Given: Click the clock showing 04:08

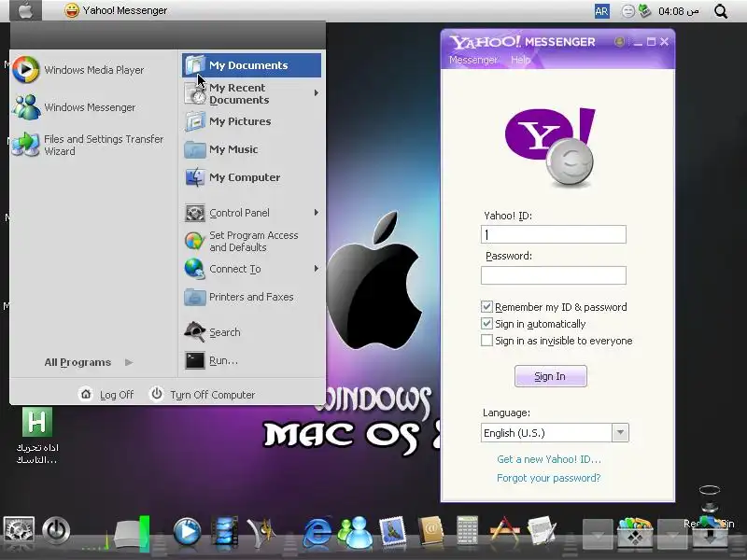Looking at the screenshot, I should pyautogui.click(x=679, y=11).
